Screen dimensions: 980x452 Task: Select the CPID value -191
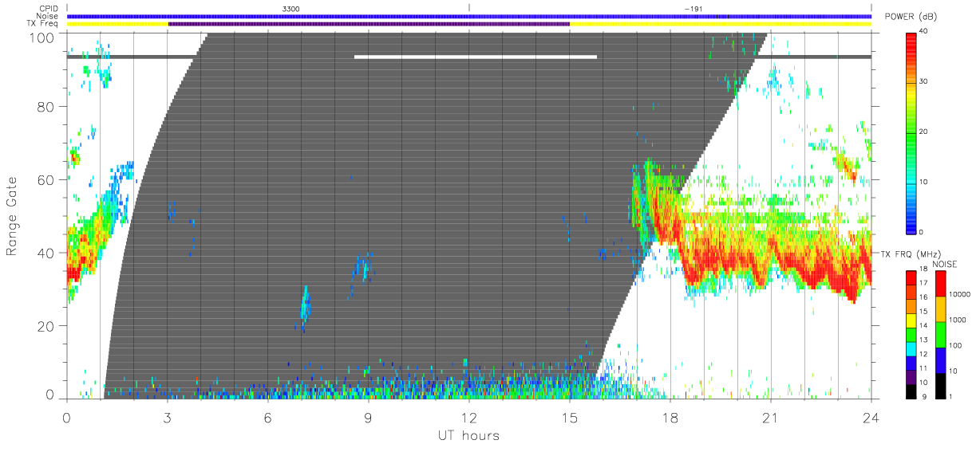click(693, 9)
